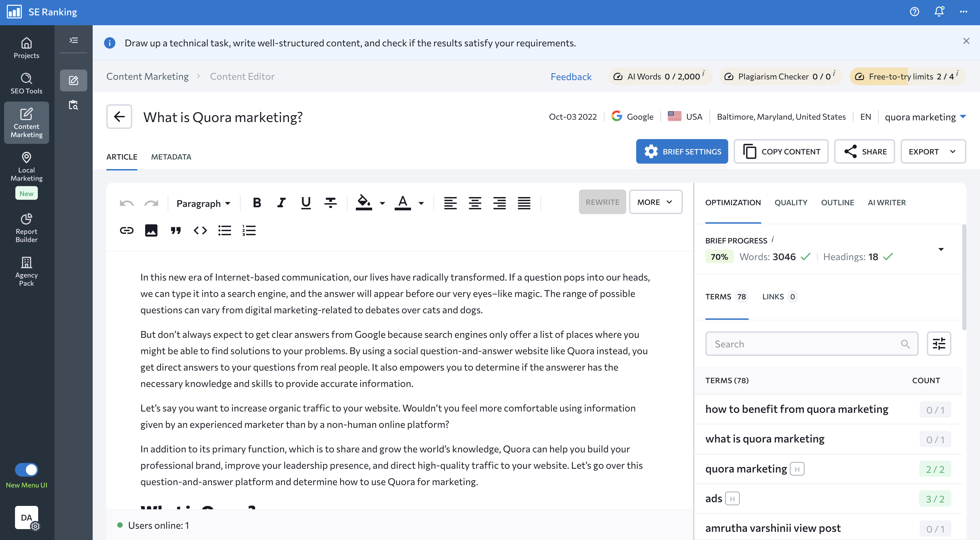Click the Feedback link
The width and height of the screenshot is (980, 540).
tap(571, 76)
